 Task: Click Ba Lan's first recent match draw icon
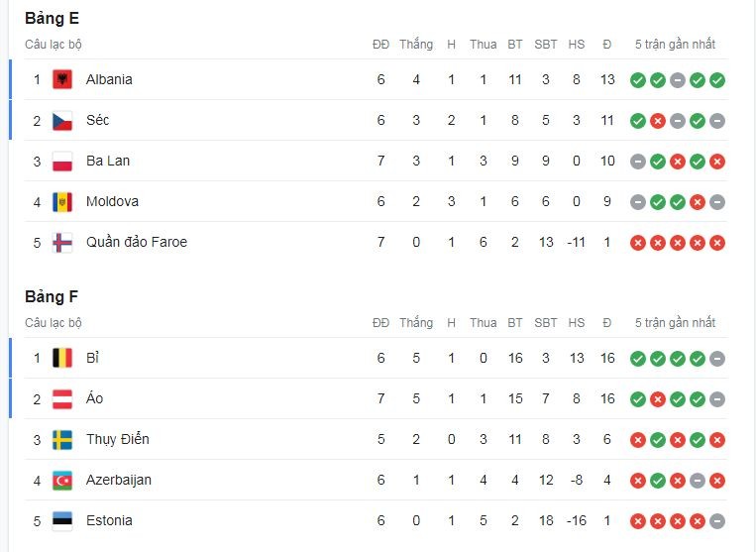[x=638, y=162]
